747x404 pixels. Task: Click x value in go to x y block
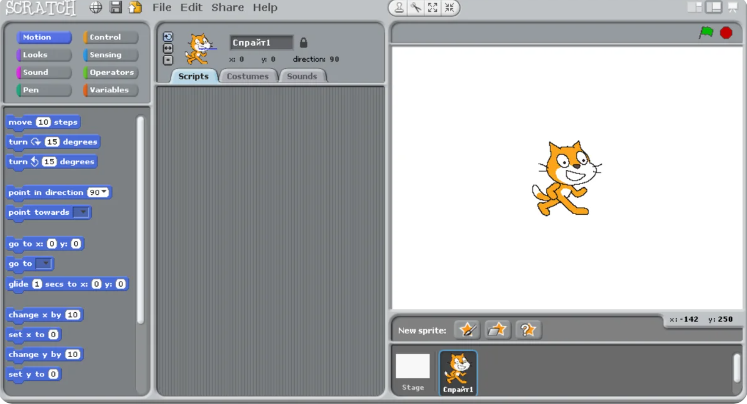point(51,244)
